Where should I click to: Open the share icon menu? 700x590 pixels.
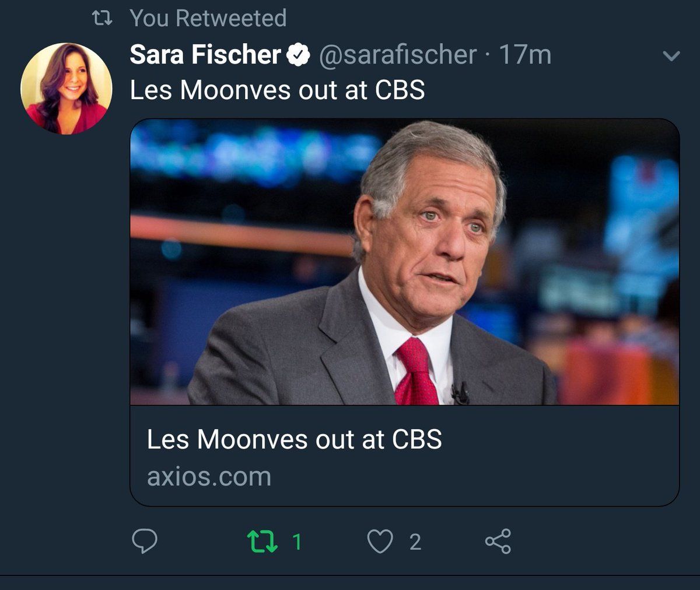click(498, 541)
